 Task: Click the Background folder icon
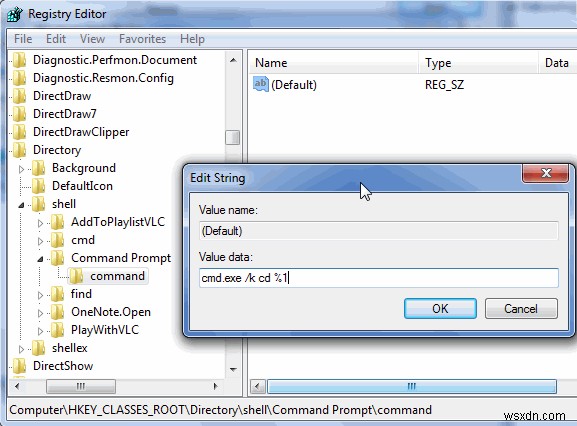39,168
